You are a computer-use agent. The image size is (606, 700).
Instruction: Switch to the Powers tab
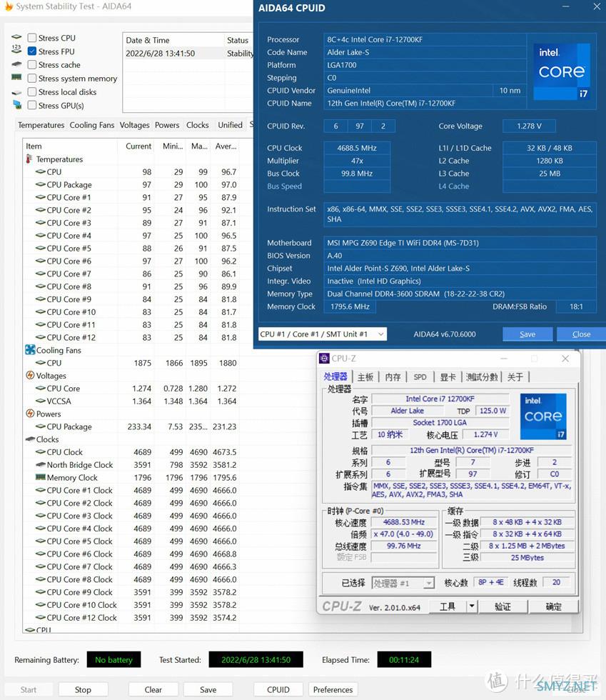167,125
